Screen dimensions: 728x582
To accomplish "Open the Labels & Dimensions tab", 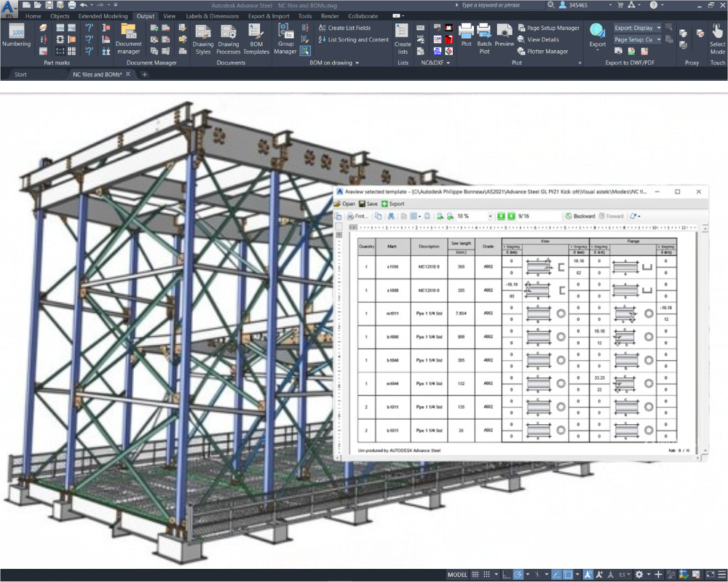I will pos(212,16).
